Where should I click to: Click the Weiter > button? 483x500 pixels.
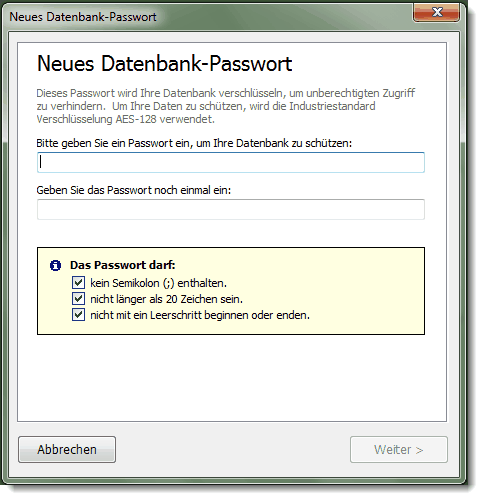click(x=399, y=449)
